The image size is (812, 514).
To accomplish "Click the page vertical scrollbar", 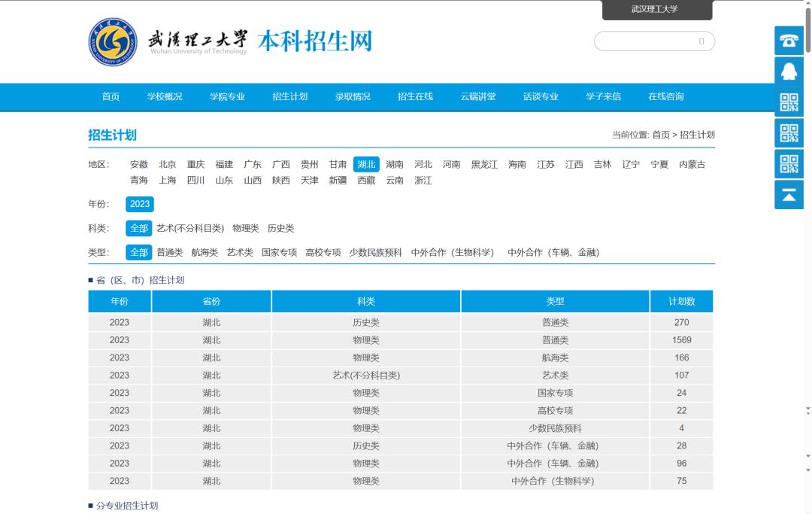I will 807,226.
